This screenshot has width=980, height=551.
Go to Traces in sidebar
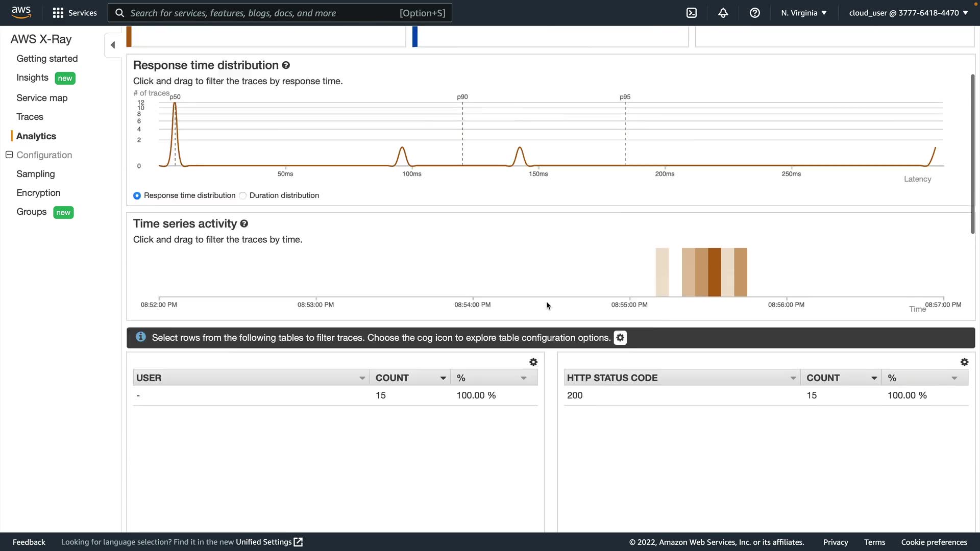click(x=30, y=117)
